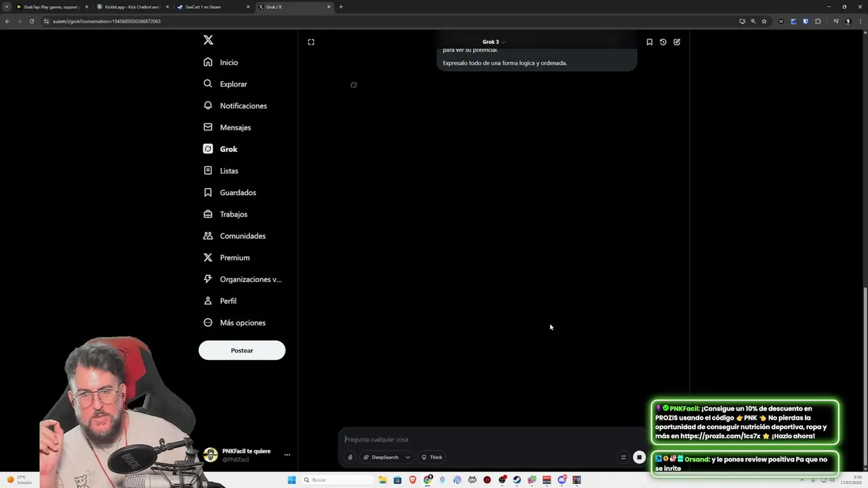Open browser media control icon
The width and height of the screenshot is (868, 488).
(x=836, y=21)
